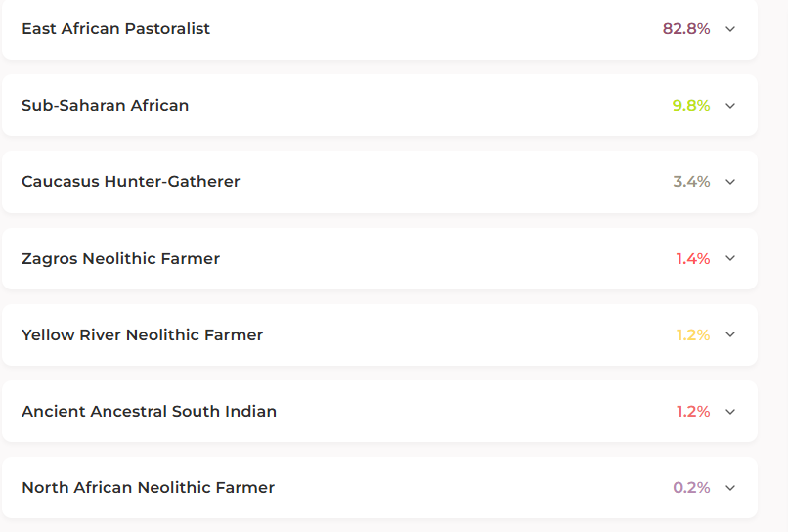Click the 0.2% percentage value

pos(691,488)
